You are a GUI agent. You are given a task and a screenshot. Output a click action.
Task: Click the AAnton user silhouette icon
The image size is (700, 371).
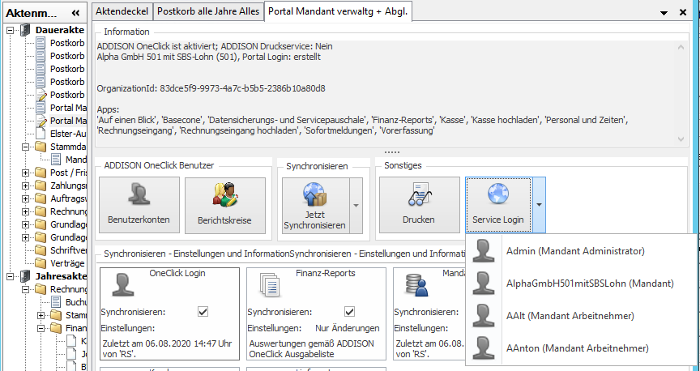coord(483,348)
